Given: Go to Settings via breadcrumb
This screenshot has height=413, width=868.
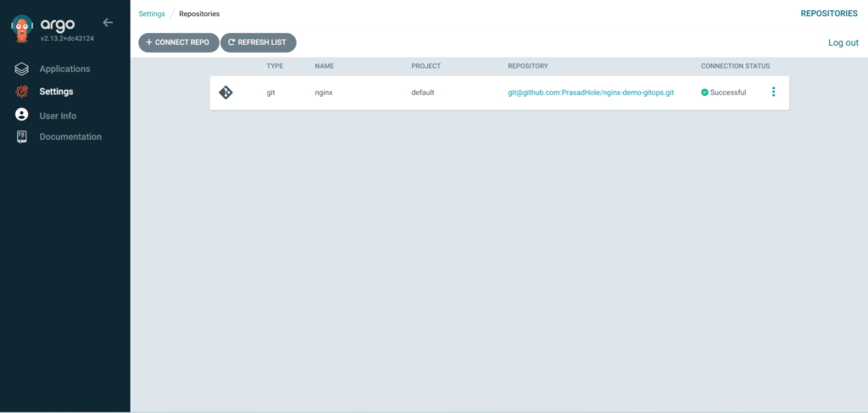Looking at the screenshot, I should (152, 14).
